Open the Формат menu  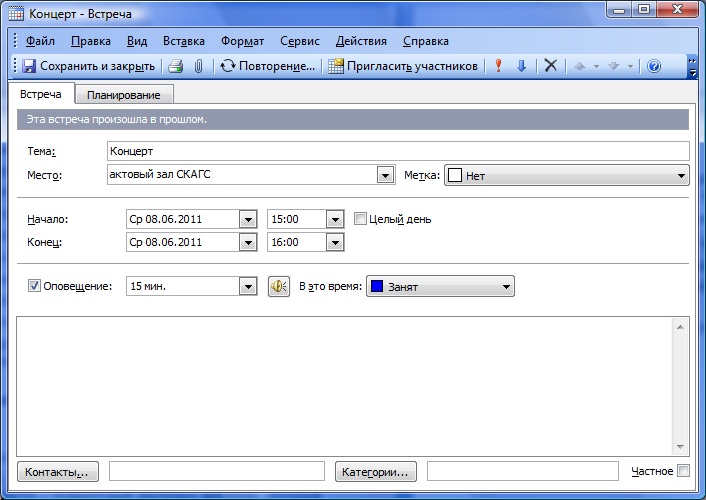[242, 41]
